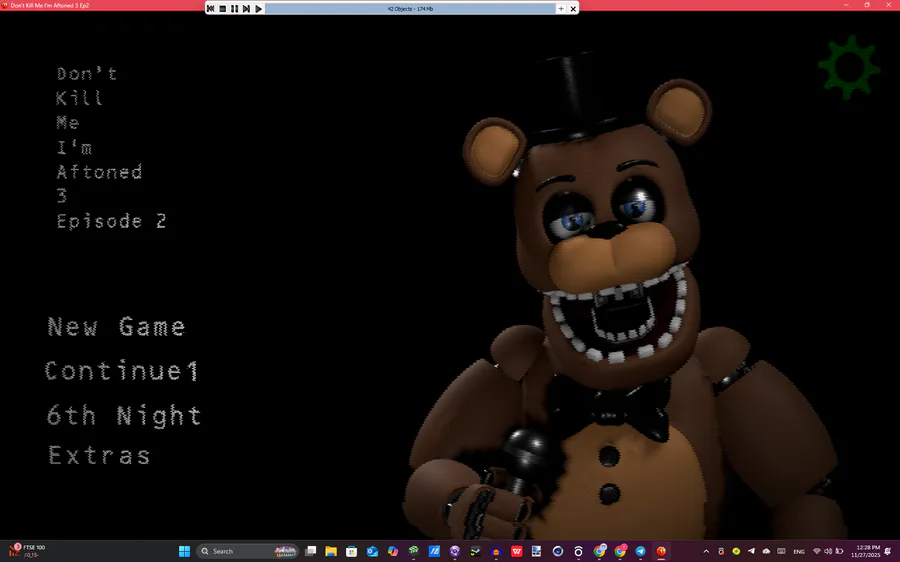Viewport: 900px width, 562px height.
Task: Pause the running application
Action: (x=234, y=9)
